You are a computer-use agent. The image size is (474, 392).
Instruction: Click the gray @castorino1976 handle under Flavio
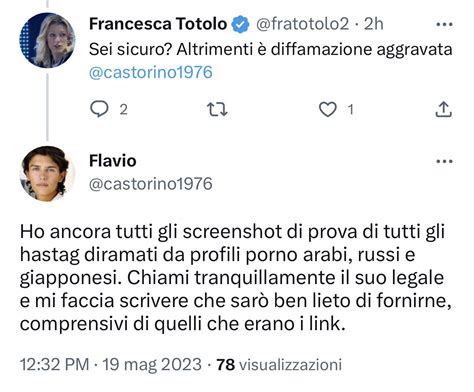151,184
